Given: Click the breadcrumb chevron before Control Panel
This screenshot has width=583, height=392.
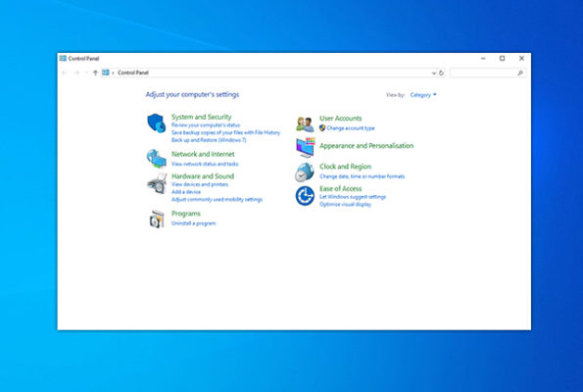Looking at the screenshot, I should click(x=113, y=73).
